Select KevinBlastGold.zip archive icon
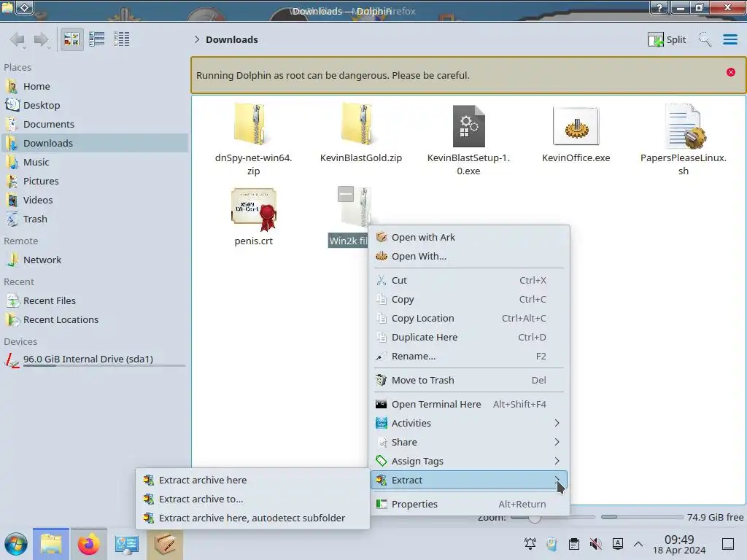Screen dimensions: 747x560 pyautogui.click(x=360, y=125)
